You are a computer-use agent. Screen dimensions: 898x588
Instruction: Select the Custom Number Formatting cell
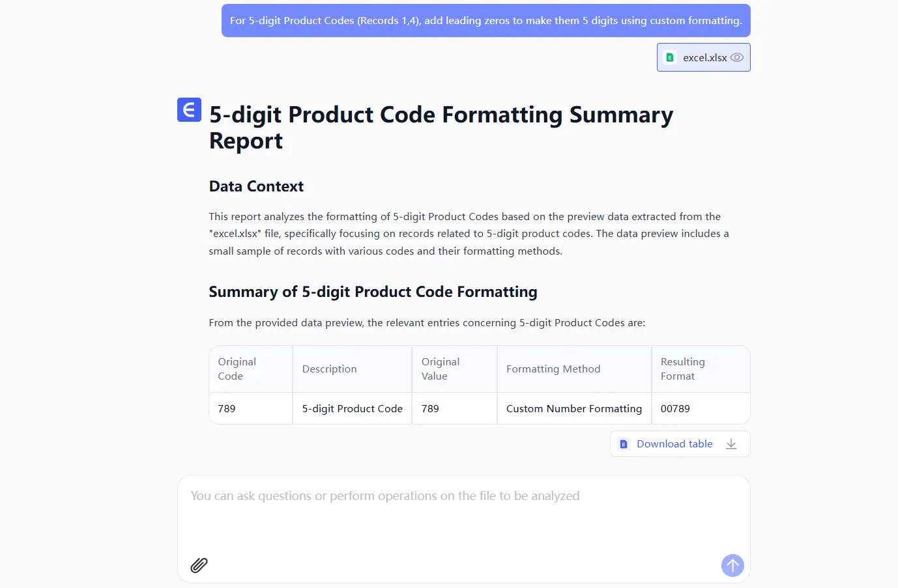point(574,409)
